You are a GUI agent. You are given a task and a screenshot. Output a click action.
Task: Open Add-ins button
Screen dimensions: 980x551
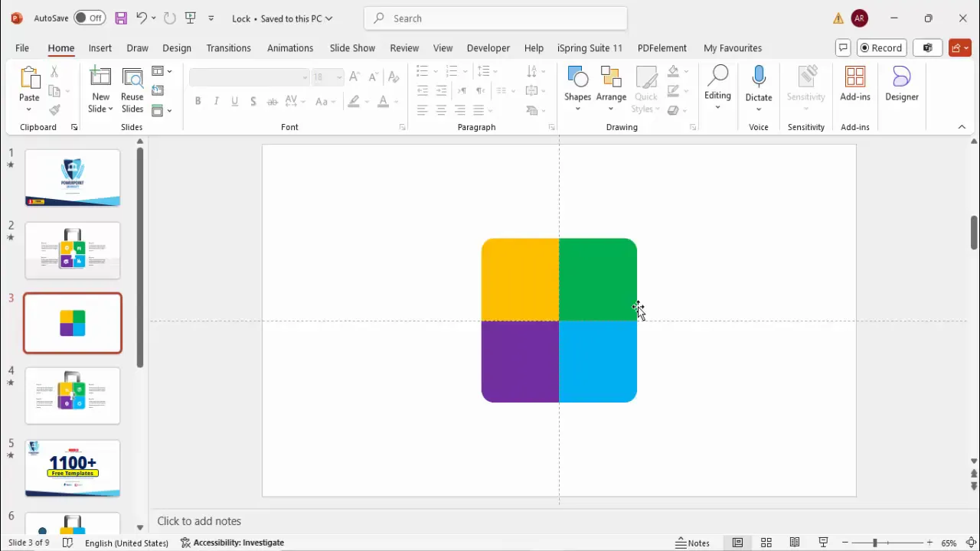[855, 84]
